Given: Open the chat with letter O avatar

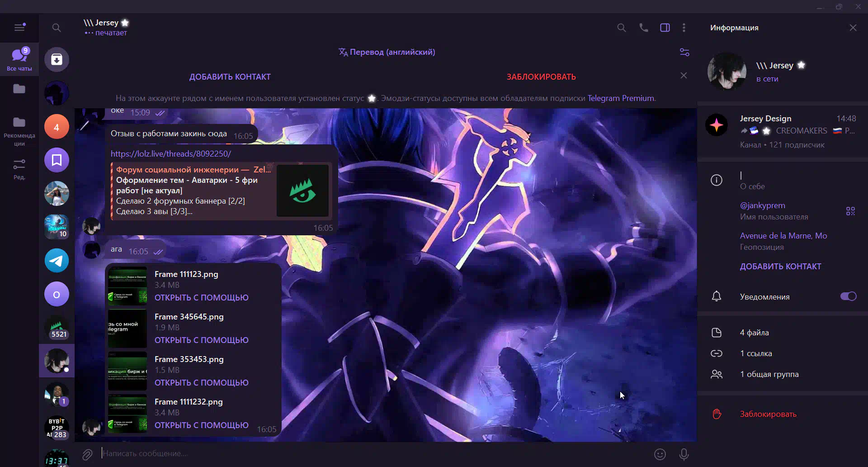Looking at the screenshot, I should tap(57, 294).
